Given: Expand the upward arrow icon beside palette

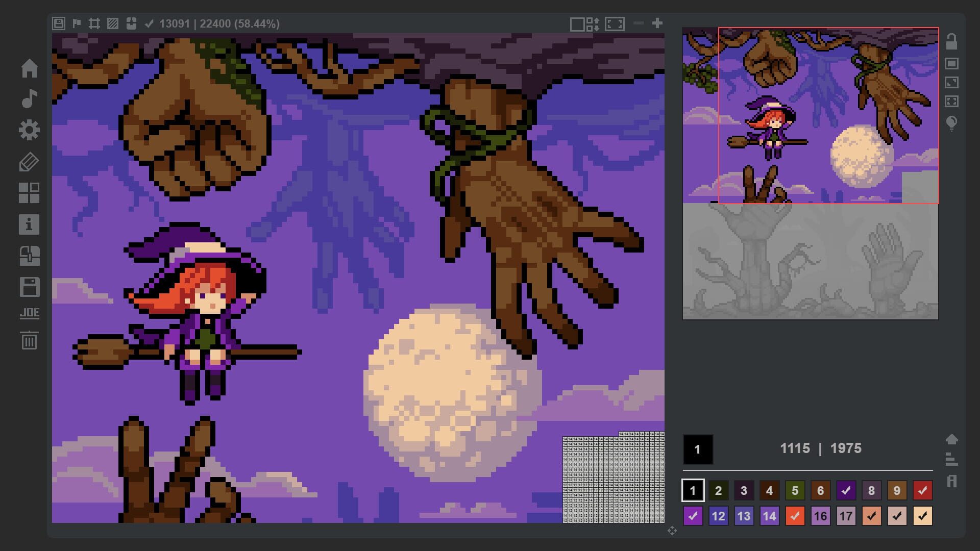Looking at the screenshot, I should click(x=951, y=439).
